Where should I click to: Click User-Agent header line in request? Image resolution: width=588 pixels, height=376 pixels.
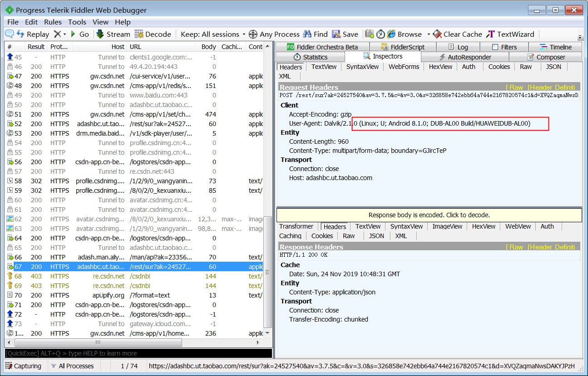[x=410, y=123]
